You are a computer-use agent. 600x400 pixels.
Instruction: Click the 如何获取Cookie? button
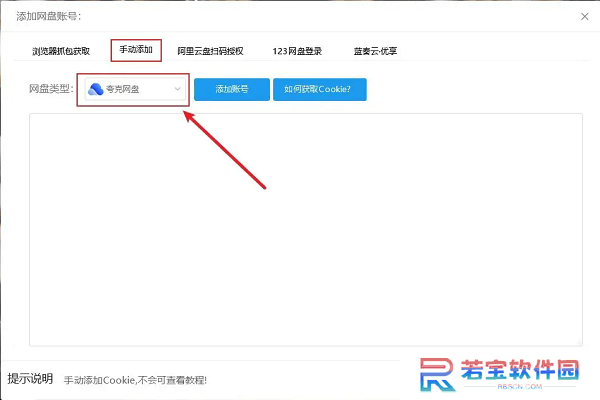[x=320, y=90]
